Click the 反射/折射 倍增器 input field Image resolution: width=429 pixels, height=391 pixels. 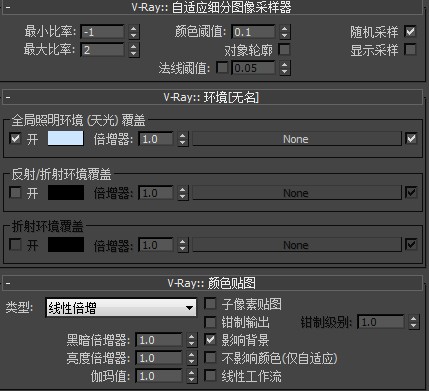156,193
